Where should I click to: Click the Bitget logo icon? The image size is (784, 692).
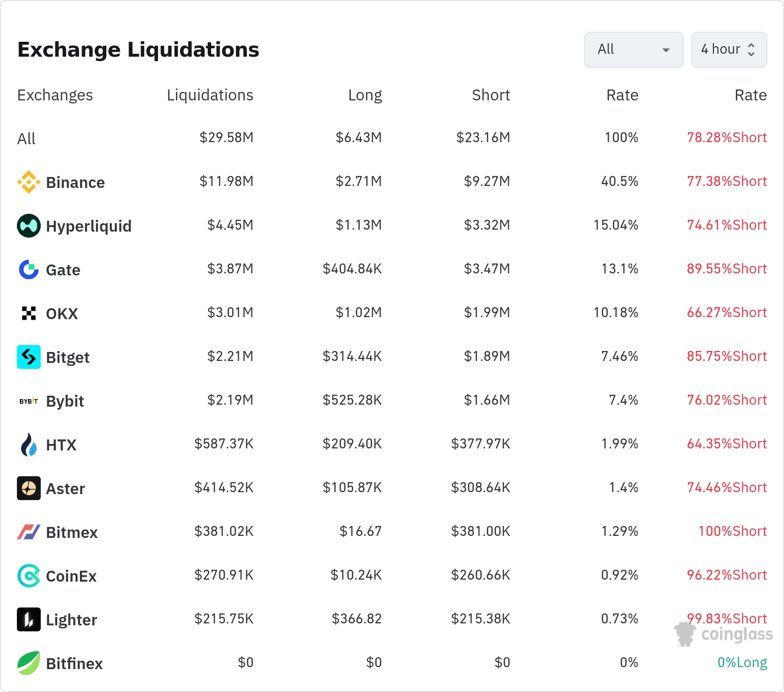(x=29, y=357)
